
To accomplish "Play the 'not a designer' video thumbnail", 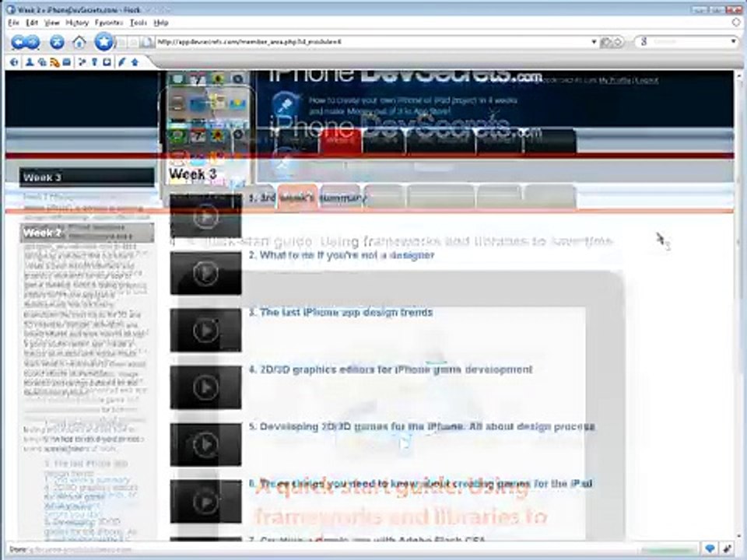I will click(x=205, y=273).
